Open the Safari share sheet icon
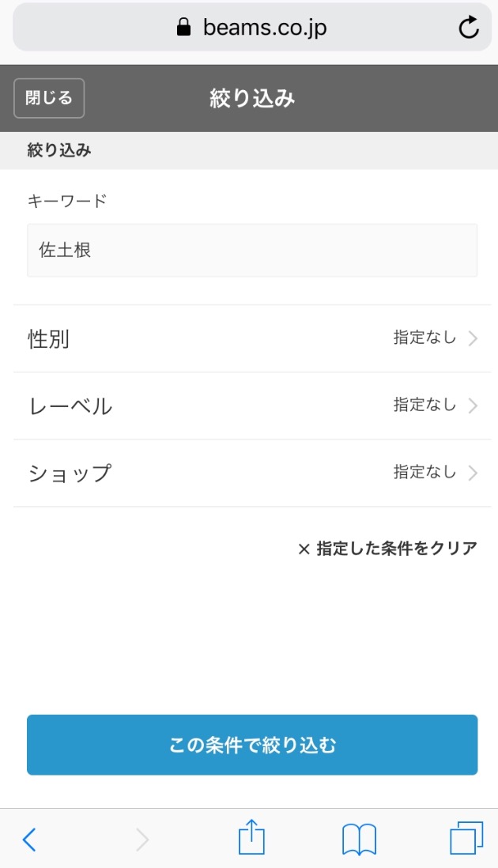This screenshot has height=868, width=498. tap(251, 837)
